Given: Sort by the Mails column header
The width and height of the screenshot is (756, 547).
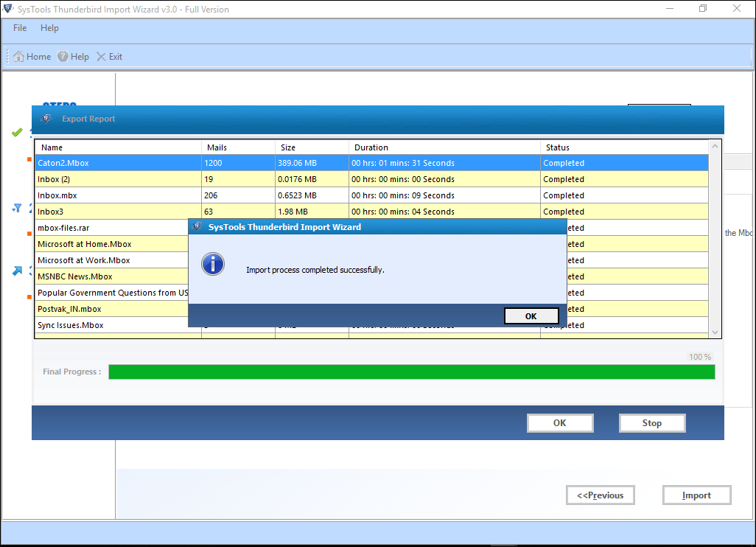Looking at the screenshot, I should (239, 147).
